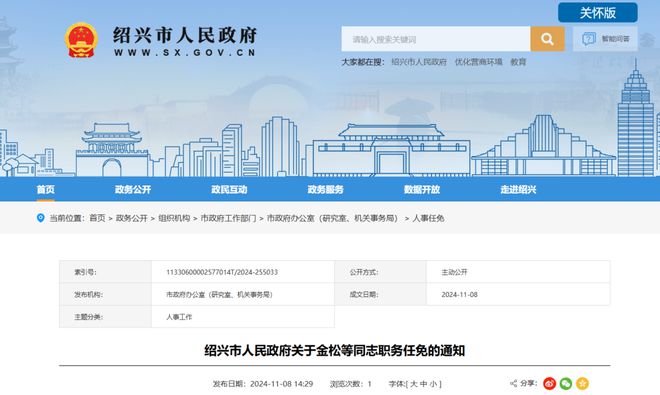Go to 市政府办公室 in breadcrumb
Image resolution: width=660 pixels, height=395 pixels.
tap(334, 218)
